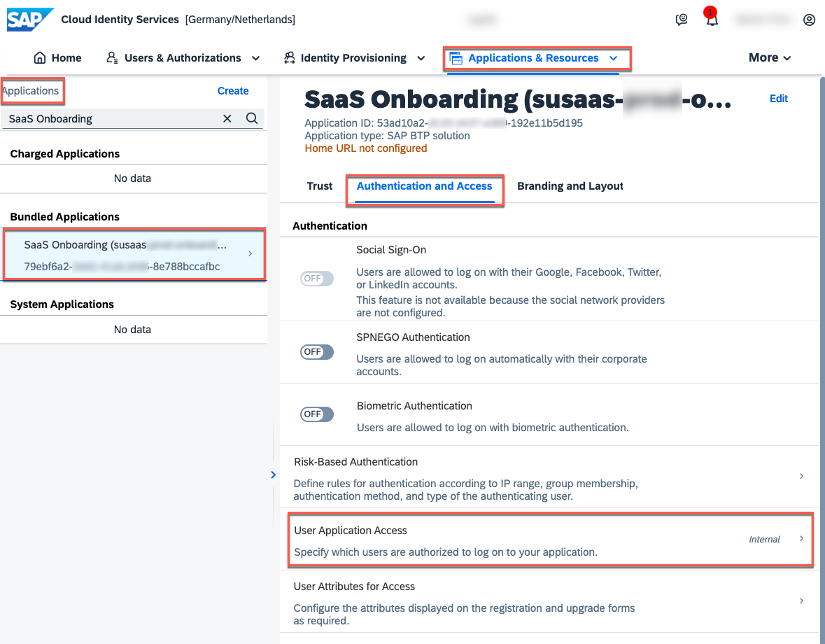
Task: Click the Applications & Resources window icon
Action: 456,58
